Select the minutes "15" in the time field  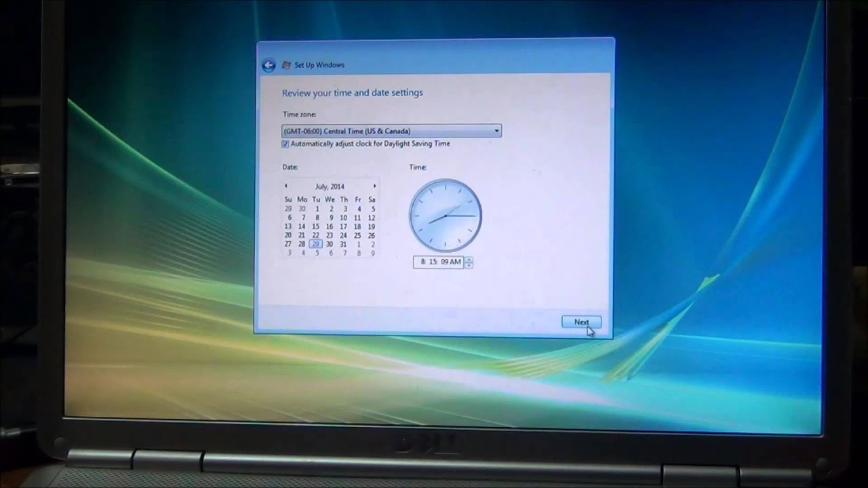tap(433, 262)
